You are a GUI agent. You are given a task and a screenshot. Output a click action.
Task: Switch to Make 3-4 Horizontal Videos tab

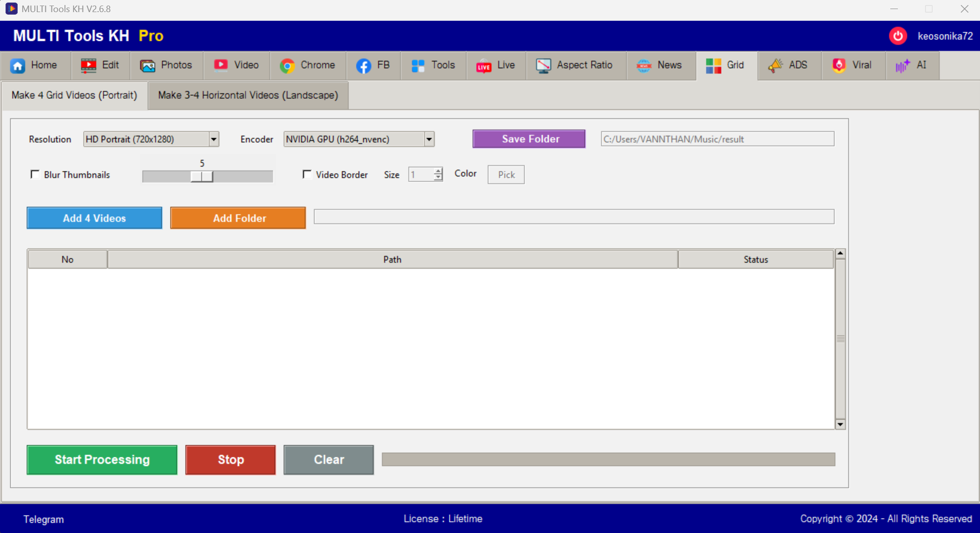[248, 95]
